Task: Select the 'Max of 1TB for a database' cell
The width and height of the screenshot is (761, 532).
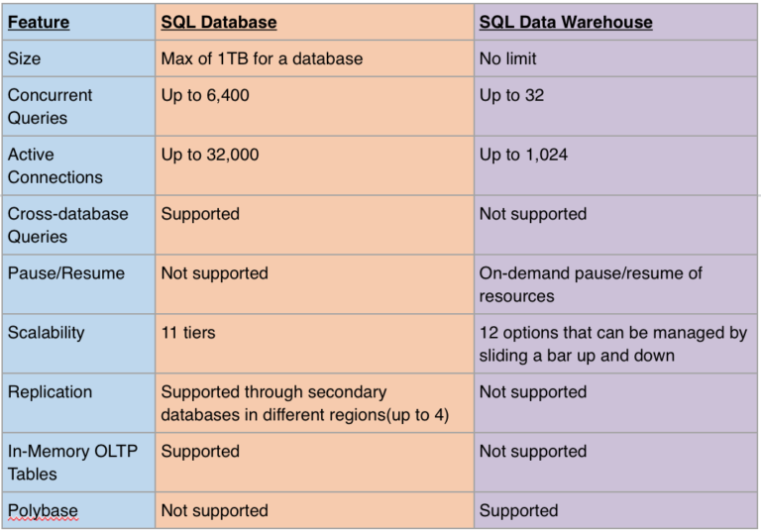Action: [x=314, y=58]
